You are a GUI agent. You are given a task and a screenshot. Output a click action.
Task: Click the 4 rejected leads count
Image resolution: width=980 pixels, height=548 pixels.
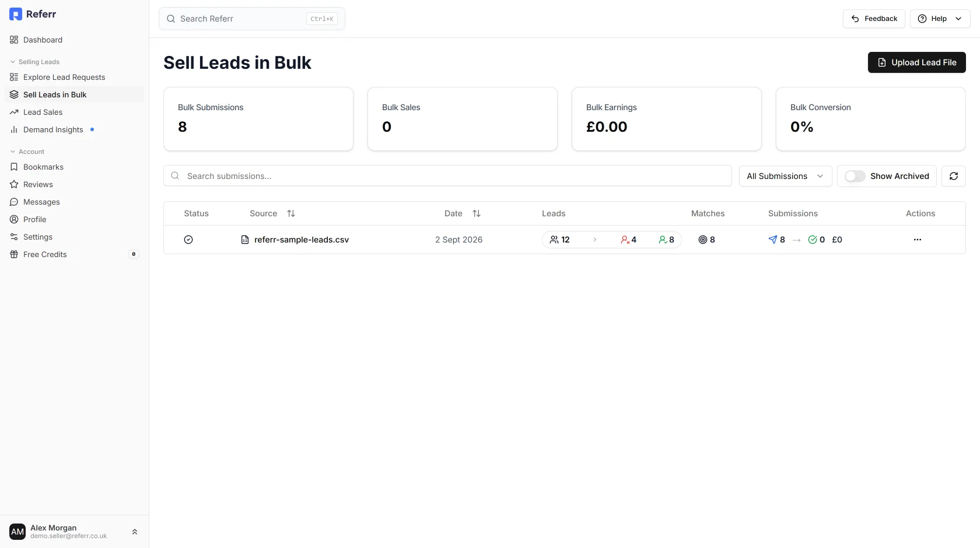[629, 240]
